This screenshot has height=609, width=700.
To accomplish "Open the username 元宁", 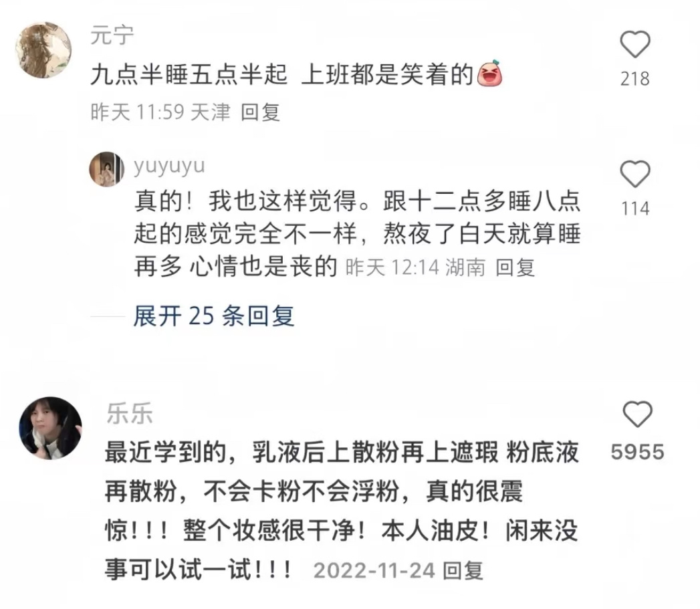I will pos(112,35).
